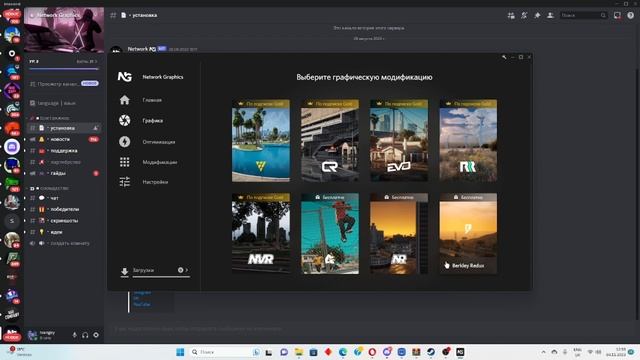Image resolution: width=640 pixels, height=360 pixels.
Task: Select the EVO graphics mod card
Action: click(399, 140)
